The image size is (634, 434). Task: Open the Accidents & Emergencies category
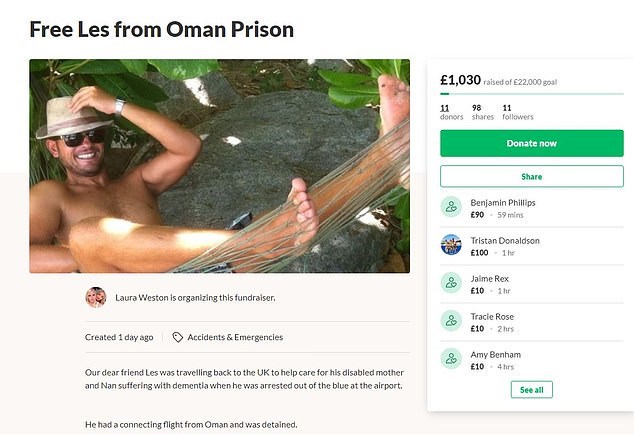pyautogui.click(x=235, y=338)
